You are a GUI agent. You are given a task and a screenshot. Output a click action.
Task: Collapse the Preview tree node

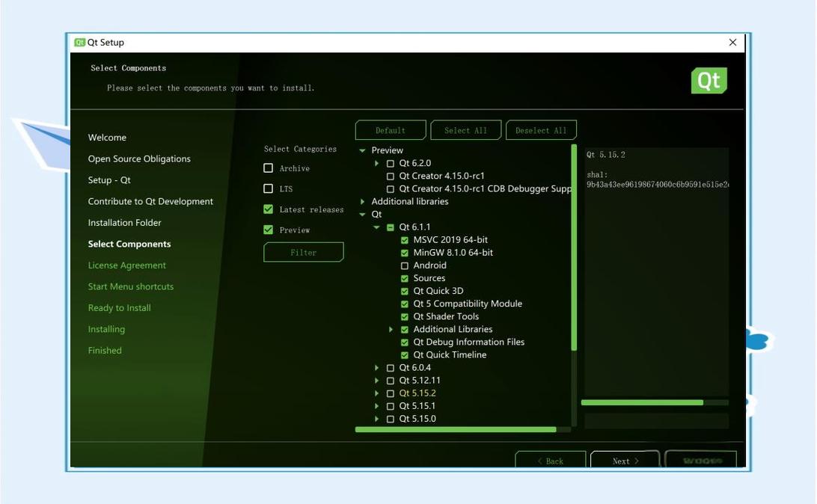coord(362,150)
